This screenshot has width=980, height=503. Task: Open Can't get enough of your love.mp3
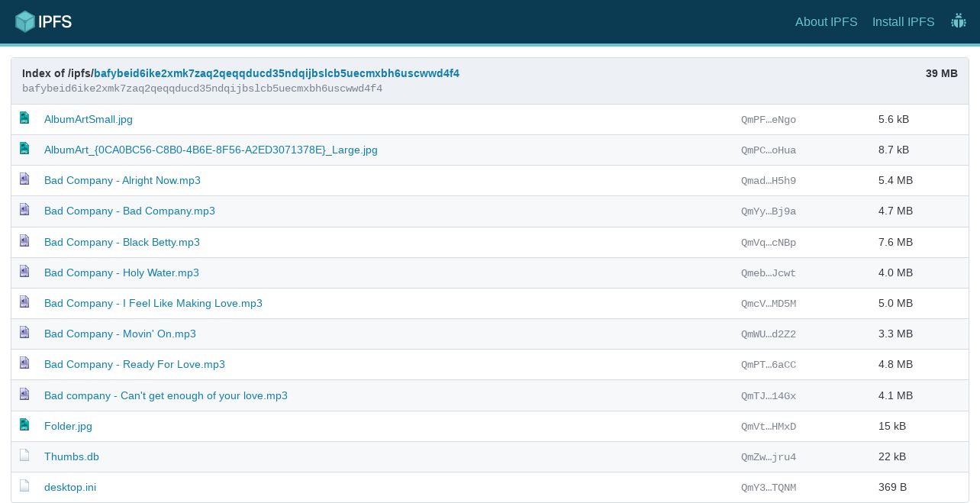click(x=166, y=395)
